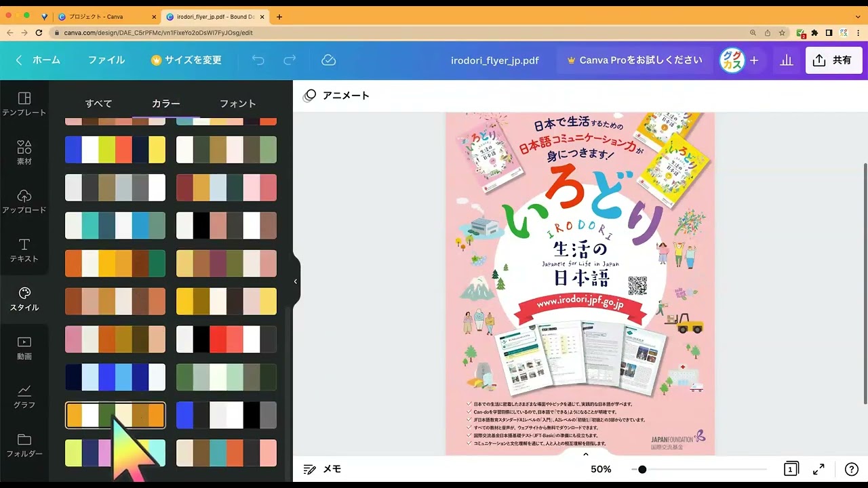Viewport: 868px width, 488px height.
Task: Collapse the side panel with arrow handle
Action: (x=296, y=281)
